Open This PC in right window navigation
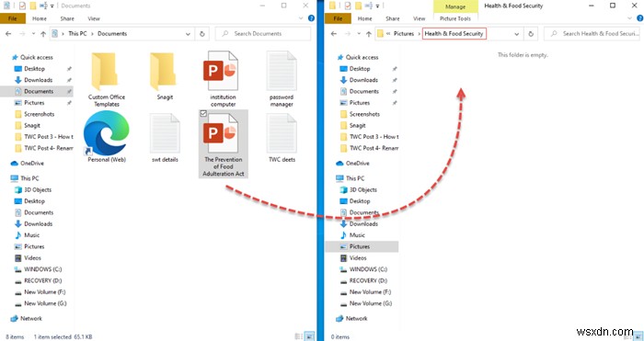Image resolution: width=644 pixels, height=341 pixels. pos(355,178)
